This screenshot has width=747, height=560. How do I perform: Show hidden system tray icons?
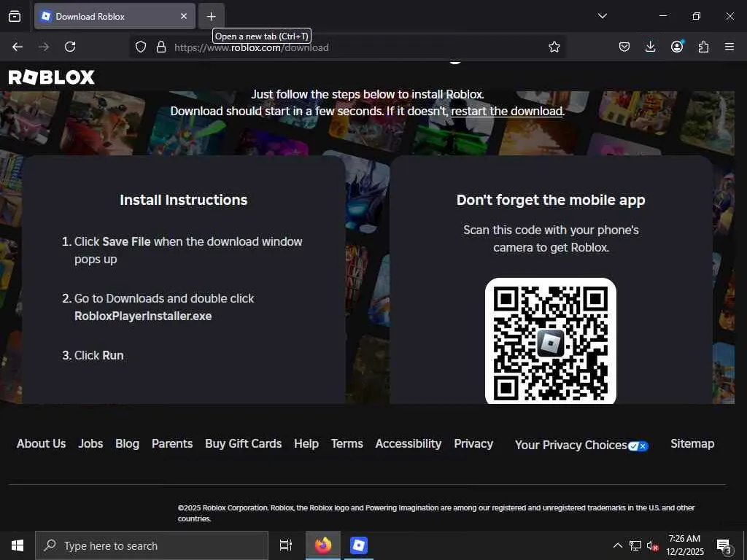(617, 545)
